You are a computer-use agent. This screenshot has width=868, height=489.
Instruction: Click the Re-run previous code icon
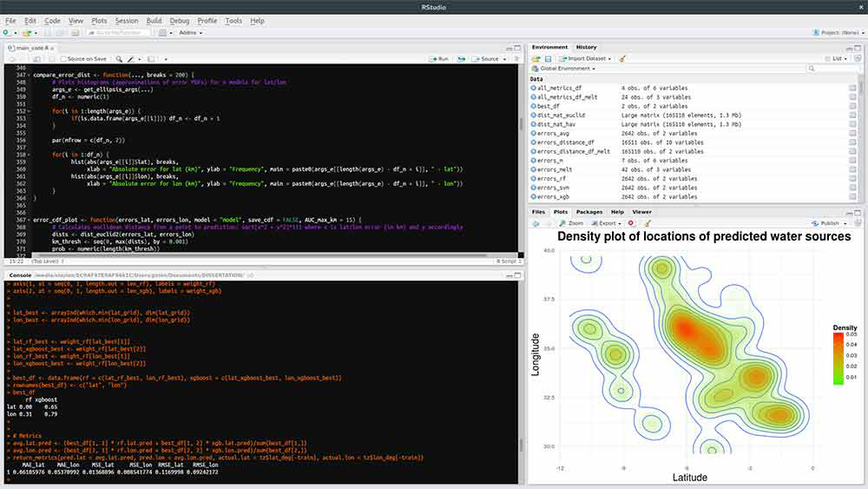pyautogui.click(x=461, y=59)
